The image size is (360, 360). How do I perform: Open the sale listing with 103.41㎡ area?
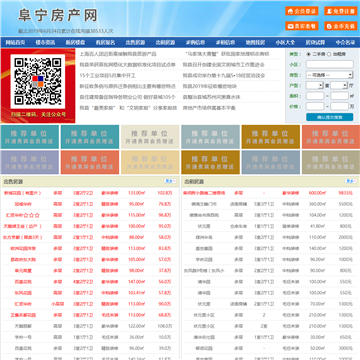point(89,293)
